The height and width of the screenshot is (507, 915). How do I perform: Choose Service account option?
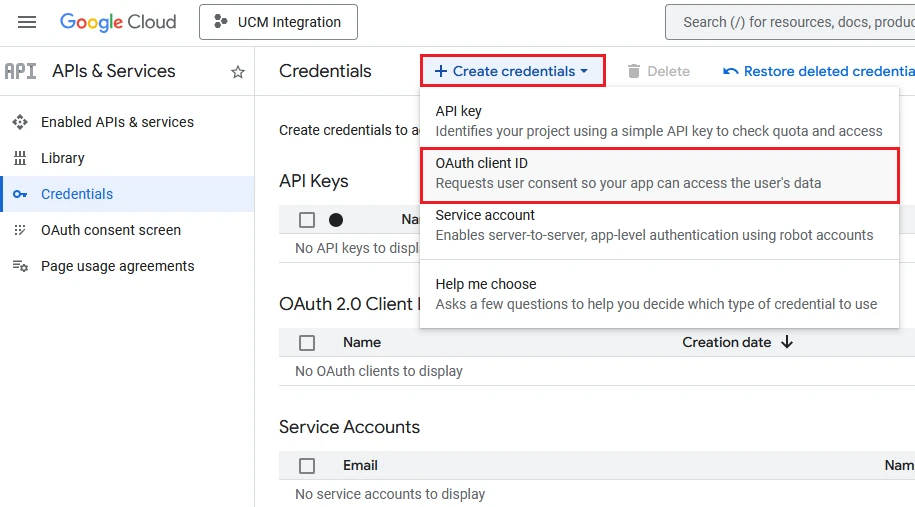(659, 225)
